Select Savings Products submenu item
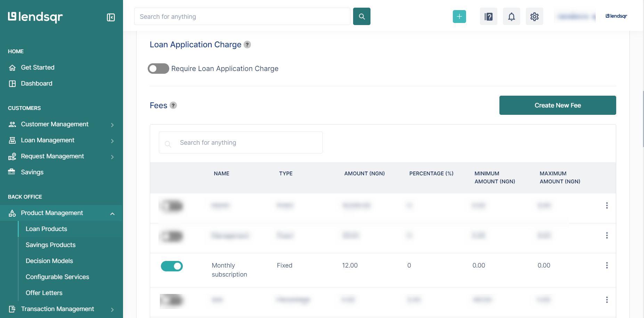644x318 pixels. pos(50,245)
